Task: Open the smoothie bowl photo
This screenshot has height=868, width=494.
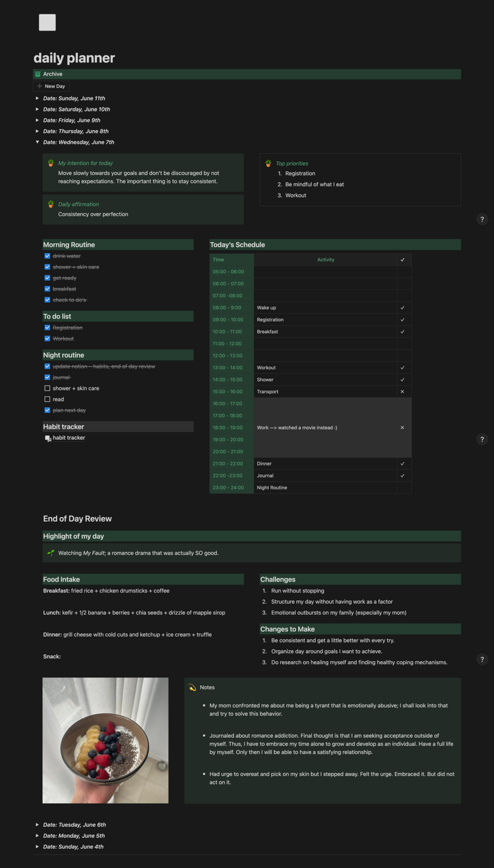Action: (x=106, y=740)
